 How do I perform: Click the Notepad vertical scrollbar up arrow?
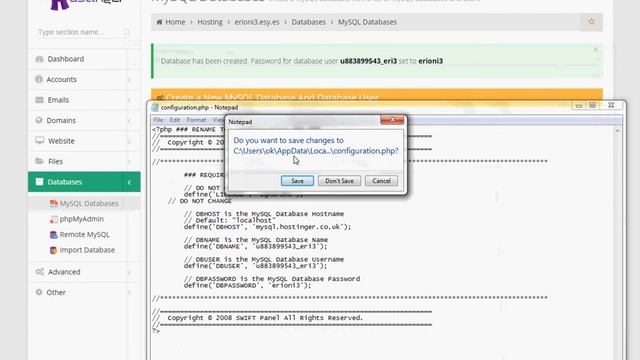(x=618, y=131)
